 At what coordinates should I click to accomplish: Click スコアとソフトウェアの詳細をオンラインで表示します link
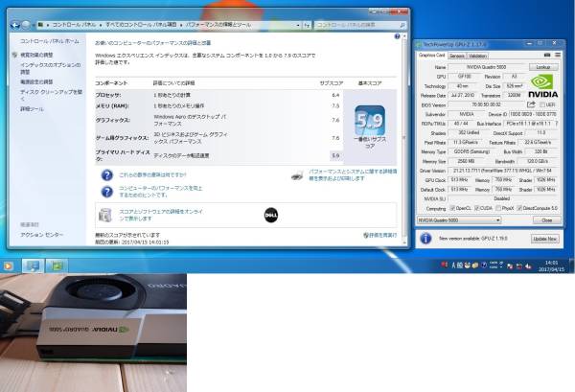pyautogui.click(x=161, y=215)
